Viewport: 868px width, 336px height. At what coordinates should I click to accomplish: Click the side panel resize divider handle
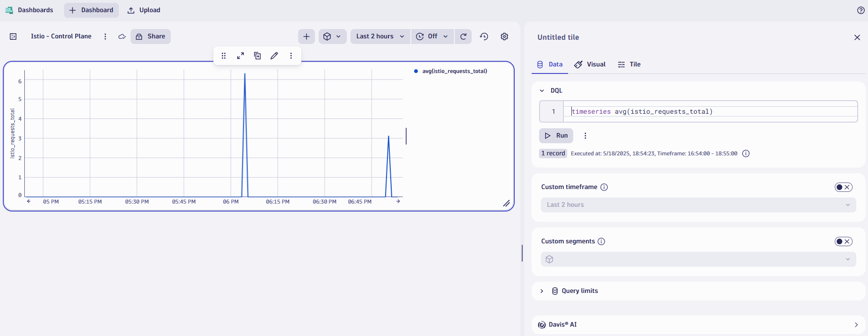click(522, 253)
